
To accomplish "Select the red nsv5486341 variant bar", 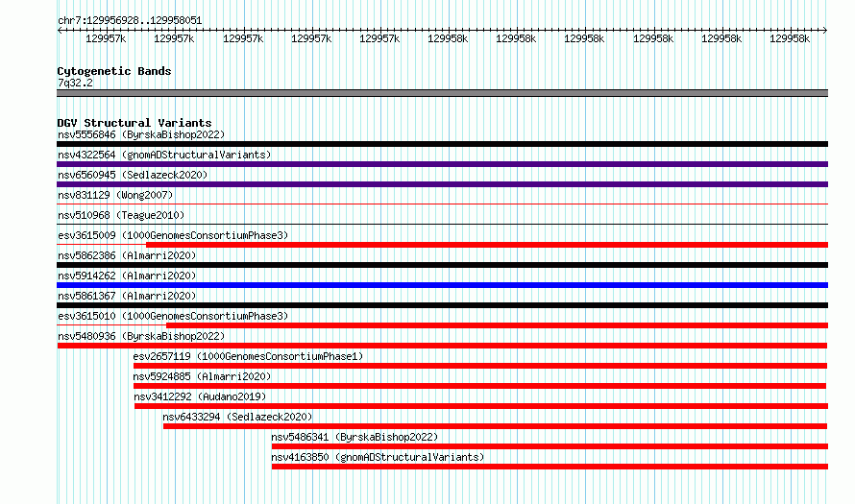I will 550,446.
